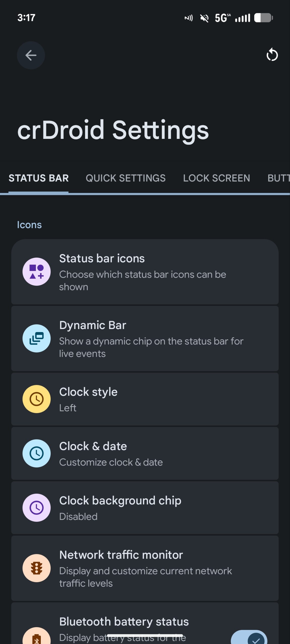This screenshot has width=290, height=644.
Task: Tap the purple Clock background chip icon
Action: click(x=37, y=508)
